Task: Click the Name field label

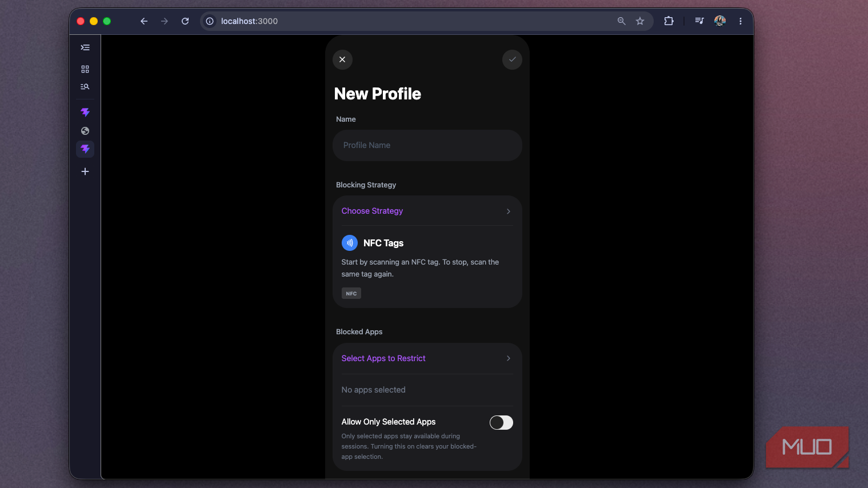Action: pos(346,119)
